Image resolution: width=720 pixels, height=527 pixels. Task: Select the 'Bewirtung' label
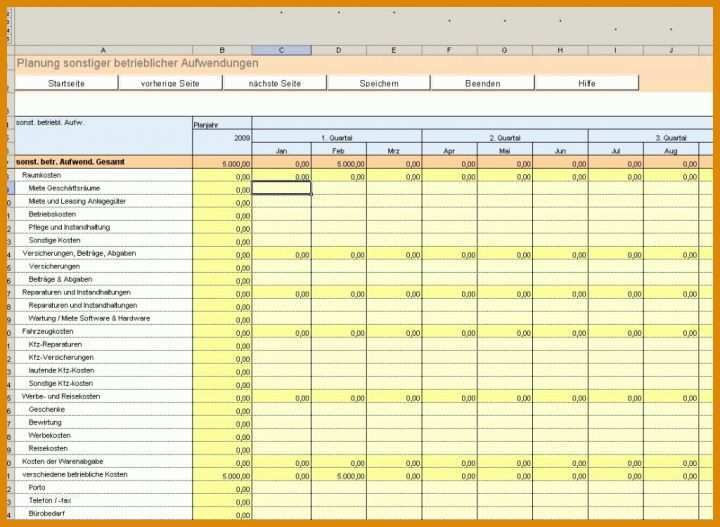45,422
